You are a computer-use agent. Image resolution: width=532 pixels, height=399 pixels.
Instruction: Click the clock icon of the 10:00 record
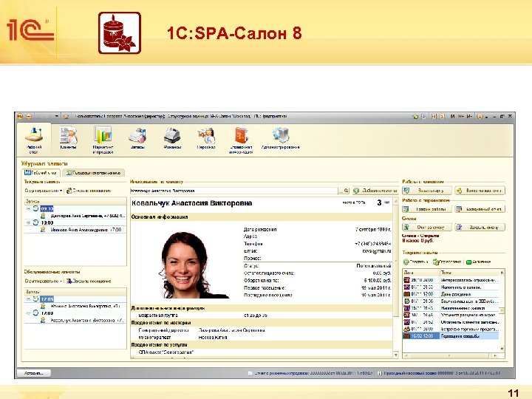click(35, 222)
